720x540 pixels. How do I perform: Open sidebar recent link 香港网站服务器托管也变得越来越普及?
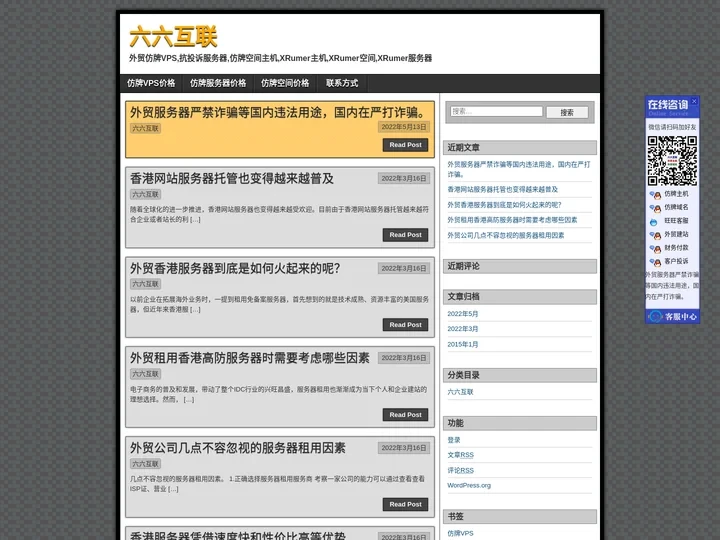[x=503, y=189]
